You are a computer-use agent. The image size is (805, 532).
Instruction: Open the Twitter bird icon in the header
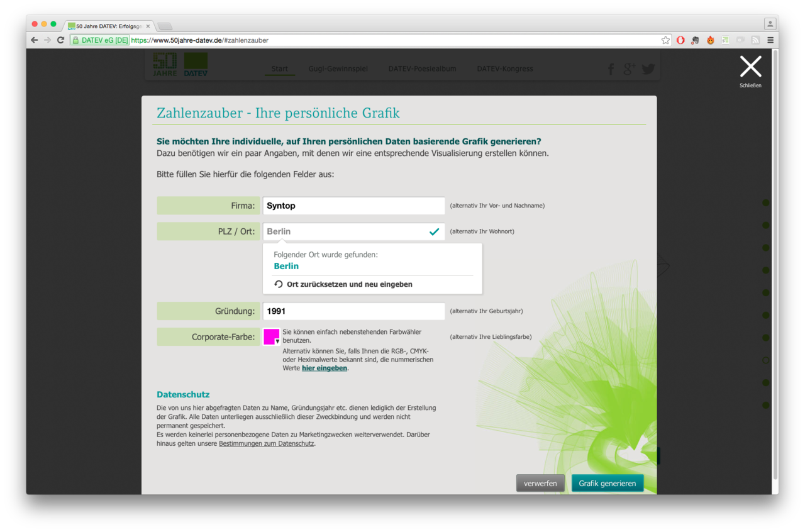pyautogui.click(x=648, y=69)
